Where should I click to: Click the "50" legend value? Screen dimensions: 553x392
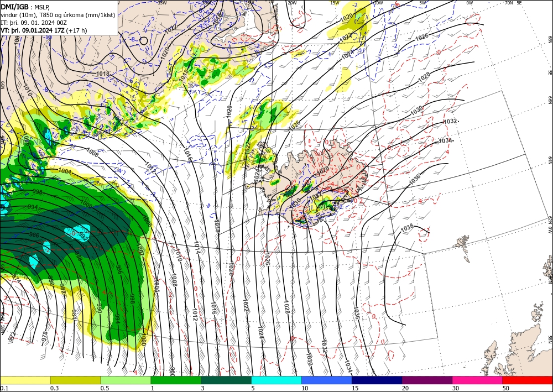(506, 388)
